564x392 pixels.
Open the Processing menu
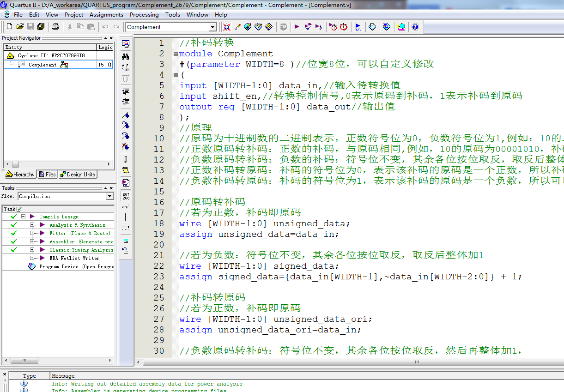tap(144, 14)
